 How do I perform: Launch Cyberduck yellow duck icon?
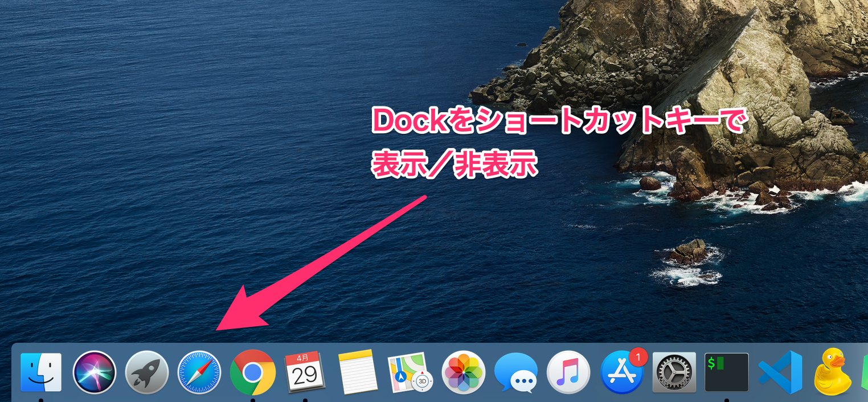coord(832,372)
